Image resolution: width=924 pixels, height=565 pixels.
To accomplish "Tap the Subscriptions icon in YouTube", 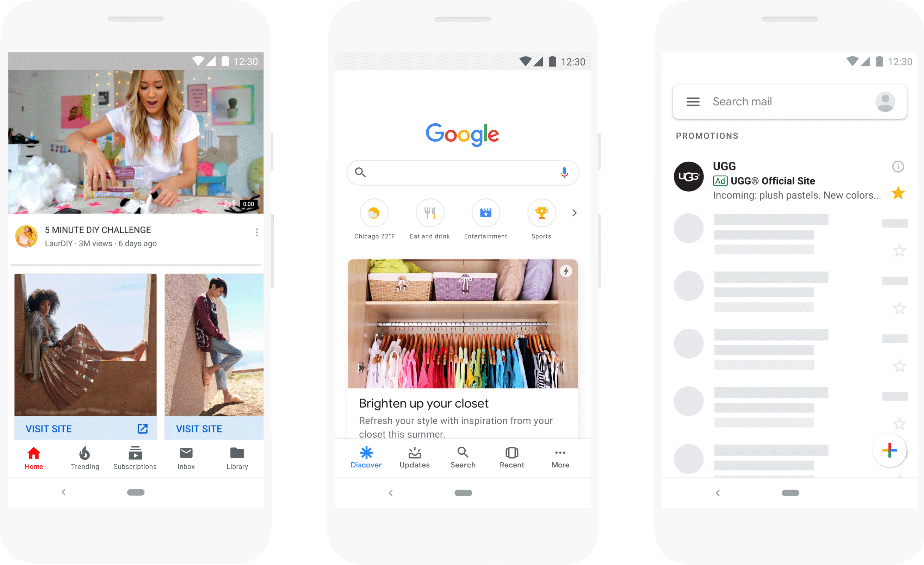I will 135,459.
